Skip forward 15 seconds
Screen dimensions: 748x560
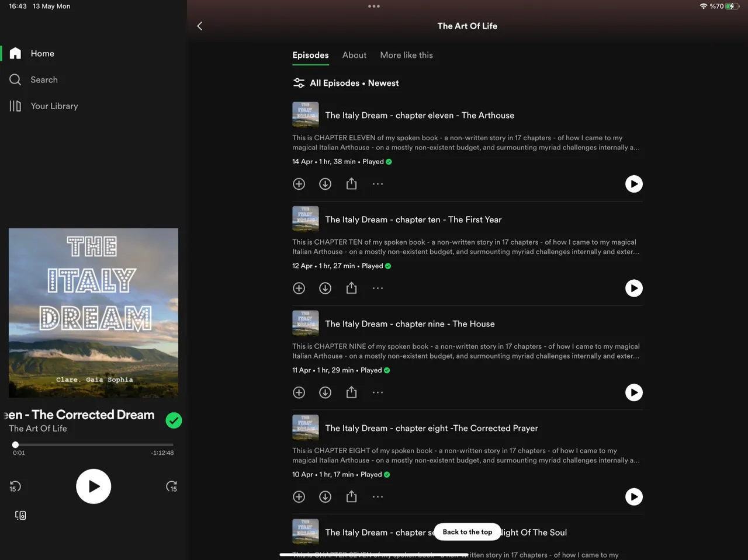[171, 486]
